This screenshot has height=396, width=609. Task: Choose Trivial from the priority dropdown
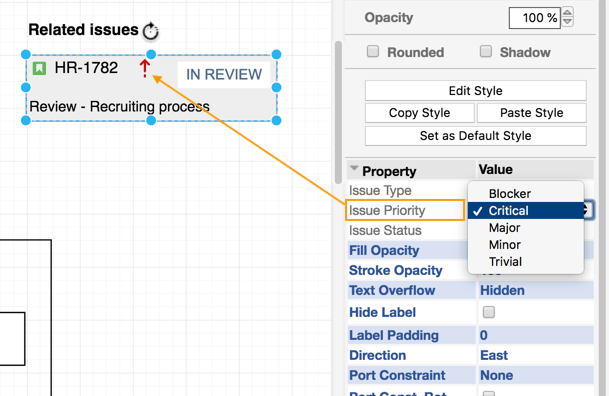point(526,262)
